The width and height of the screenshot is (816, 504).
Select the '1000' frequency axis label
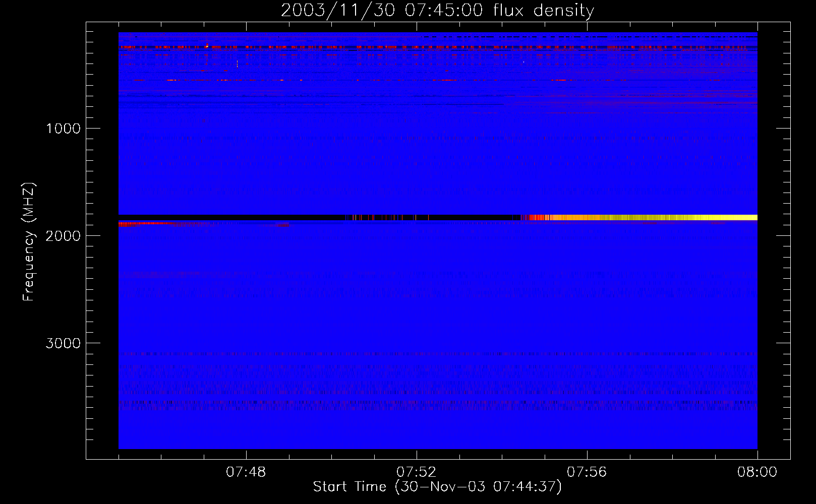63,129
